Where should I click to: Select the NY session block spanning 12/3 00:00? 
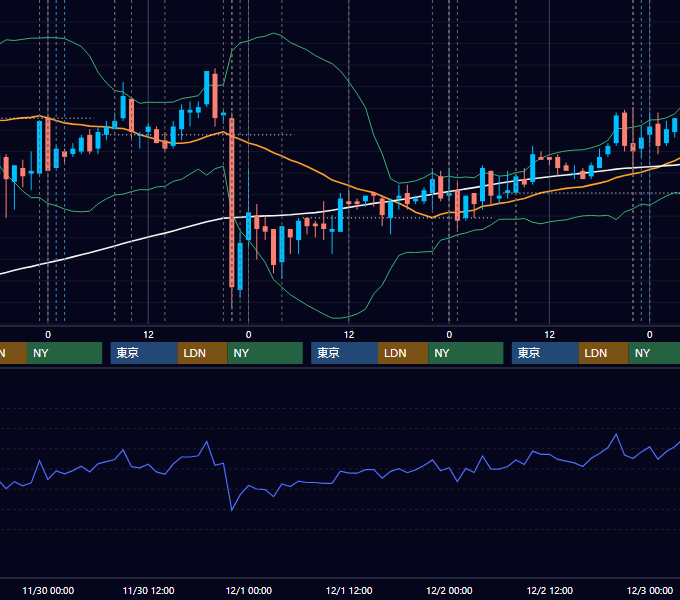tap(654, 353)
